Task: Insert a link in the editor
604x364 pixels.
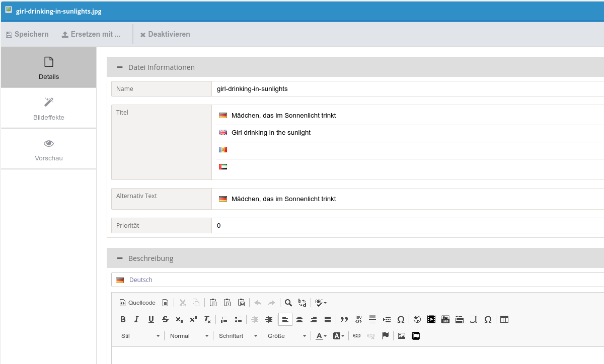Action: (x=357, y=336)
